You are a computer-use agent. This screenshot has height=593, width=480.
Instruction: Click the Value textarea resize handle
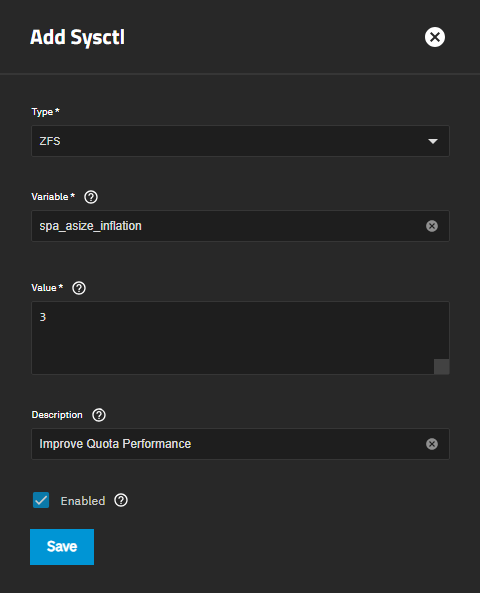tap(441, 366)
